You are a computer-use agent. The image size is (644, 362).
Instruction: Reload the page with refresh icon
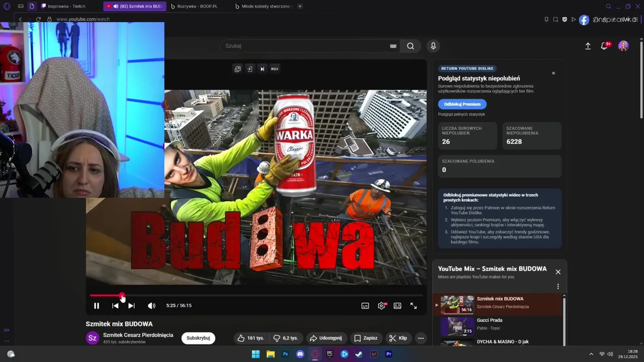(x=38, y=19)
